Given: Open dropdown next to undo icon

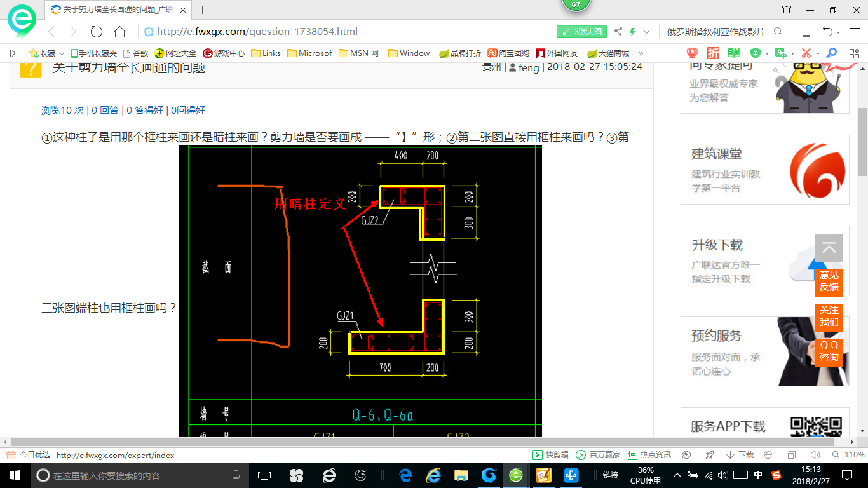Looking at the screenshot, I should click(x=839, y=32).
